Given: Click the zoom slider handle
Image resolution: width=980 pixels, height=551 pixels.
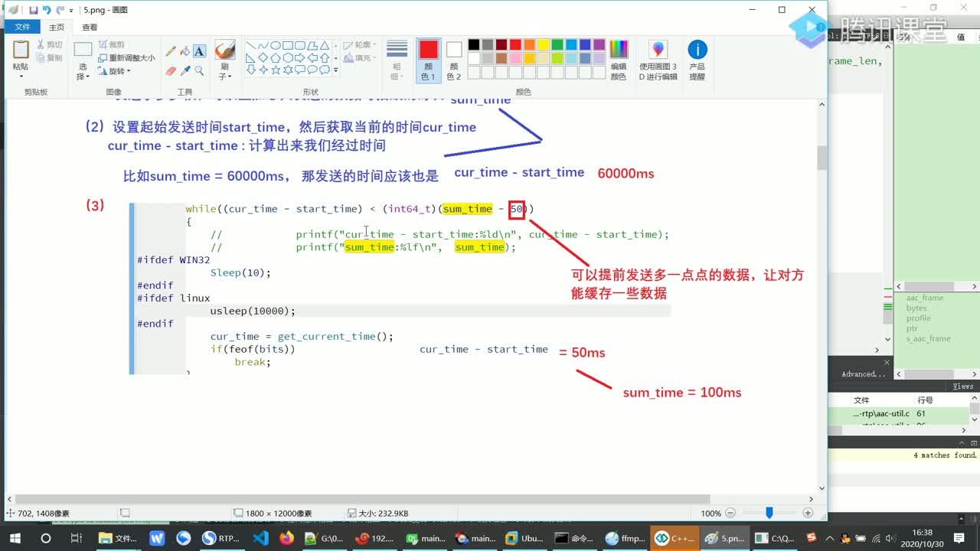Looking at the screenshot, I should pyautogui.click(x=769, y=513).
